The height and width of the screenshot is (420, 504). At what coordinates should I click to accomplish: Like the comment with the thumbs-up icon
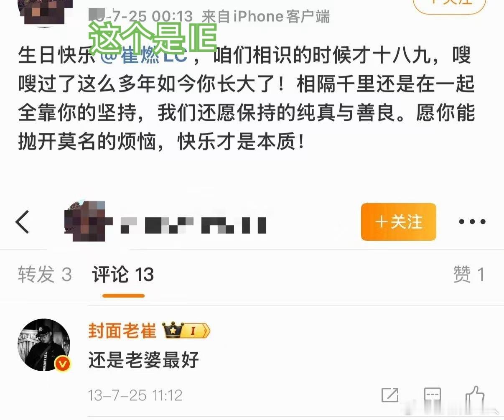point(475,395)
